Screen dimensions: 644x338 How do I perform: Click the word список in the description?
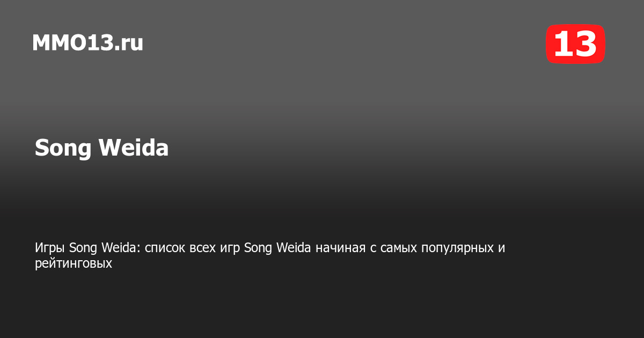point(165,248)
